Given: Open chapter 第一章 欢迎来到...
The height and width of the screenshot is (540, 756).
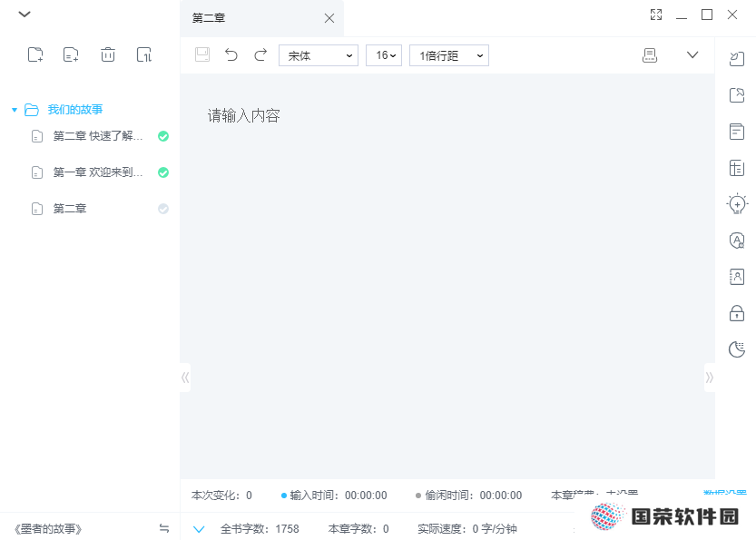Looking at the screenshot, I should (x=98, y=172).
